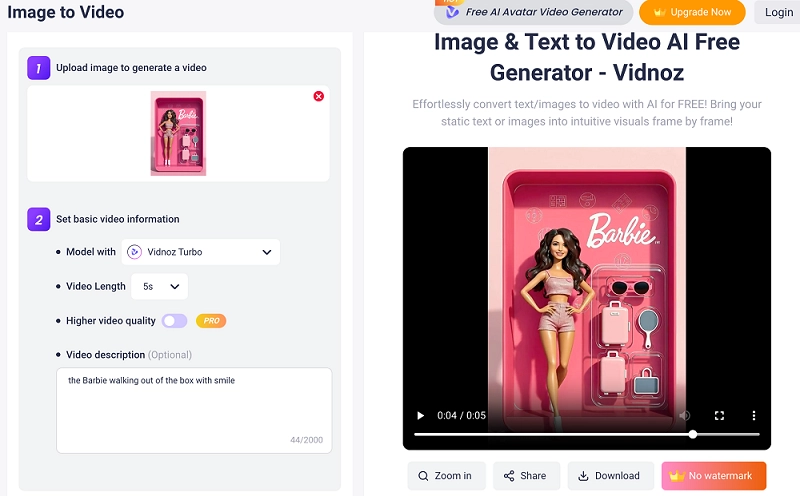Click the uploaded Barbie box thumbnail
This screenshot has height=496, width=800.
(178, 133)
